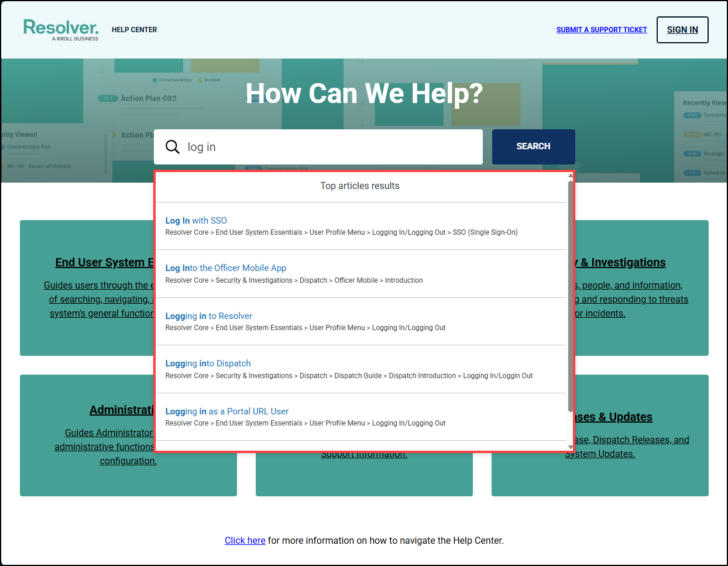Image resolution: width=728 pixels, height=566 pixels.
Task: Click the "Top articles results" heading
Action: point(360,186)
